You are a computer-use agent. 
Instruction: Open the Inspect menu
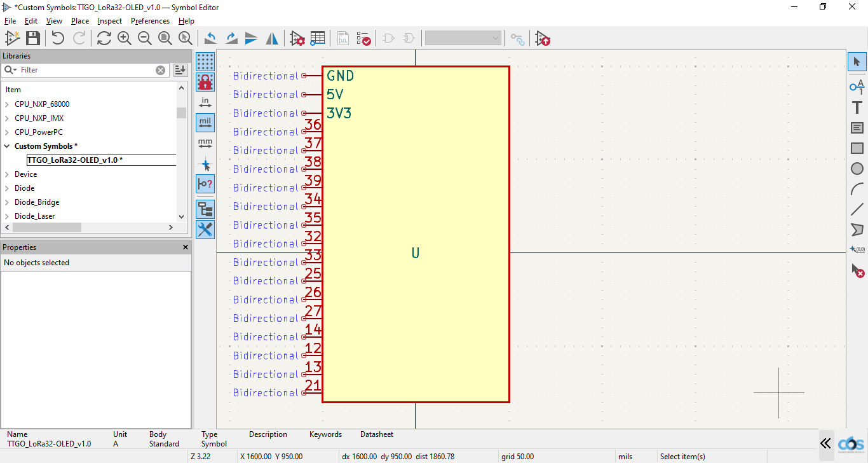point(110,21)
